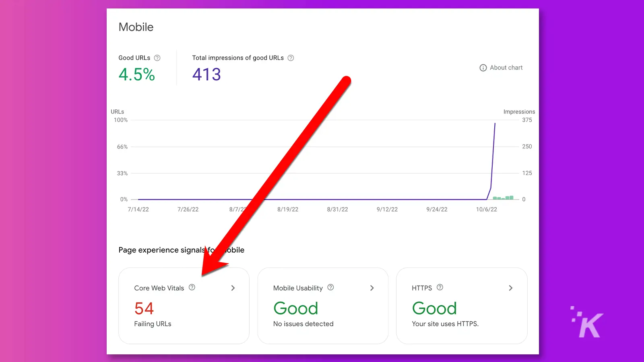Select the 413 total impressions metric
This screenshot has height=362, width=644.
[206, 74]
